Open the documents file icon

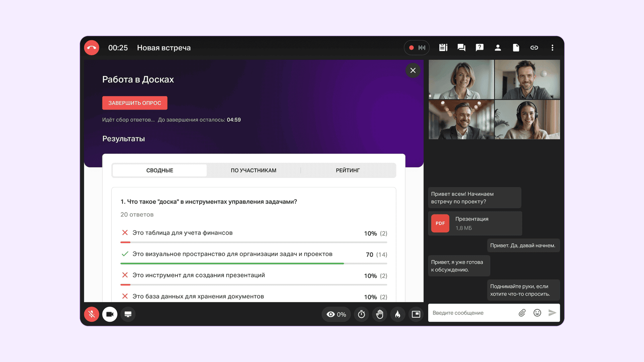pos(516,48)
